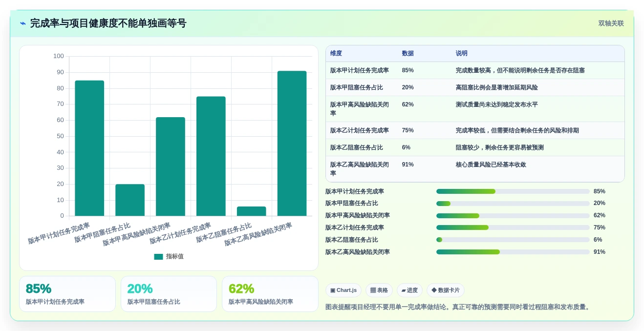Click the 高阻塞比例会显著增加延期风险 description
Screen dimensions: 644x331
(x=497, y=87)
